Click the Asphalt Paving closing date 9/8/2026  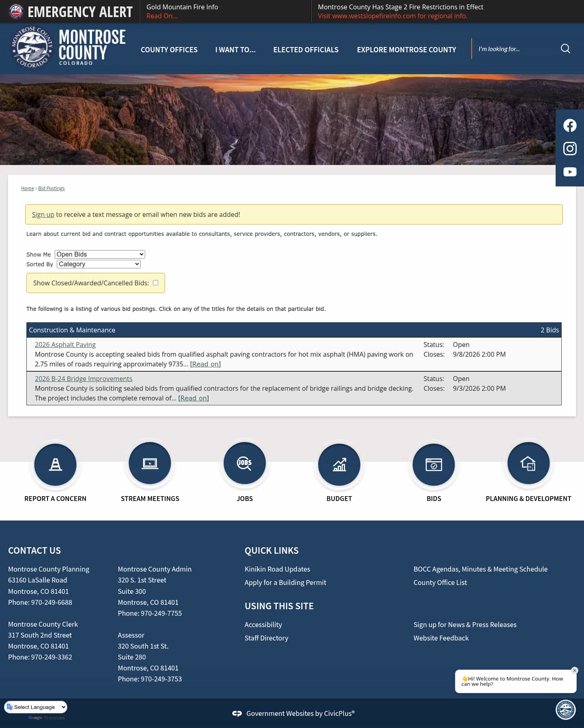click(x=479, y=354)
